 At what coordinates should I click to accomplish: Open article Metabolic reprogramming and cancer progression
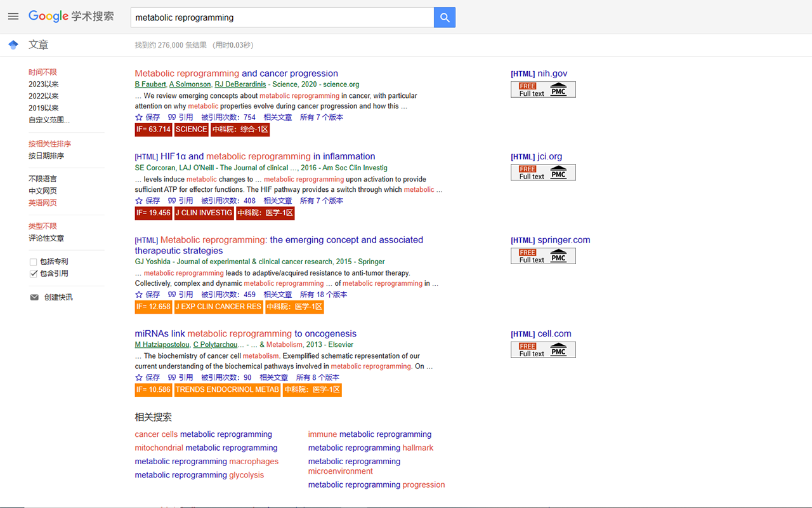(236, 74)
